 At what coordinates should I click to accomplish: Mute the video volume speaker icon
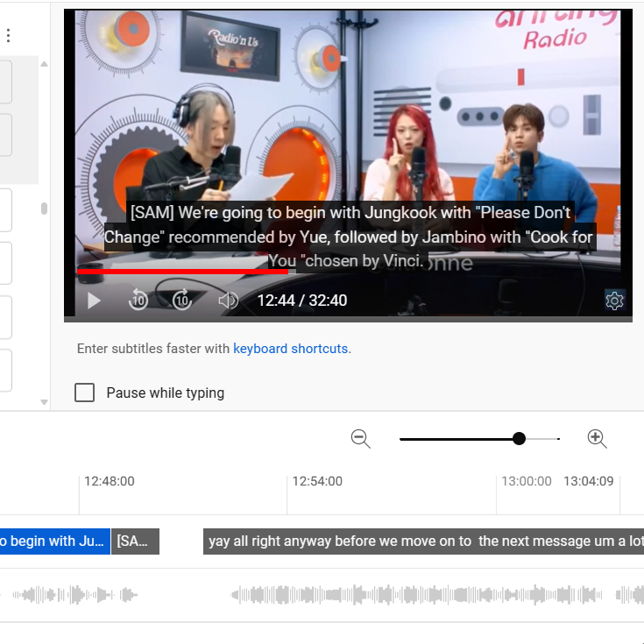[228, 301]
